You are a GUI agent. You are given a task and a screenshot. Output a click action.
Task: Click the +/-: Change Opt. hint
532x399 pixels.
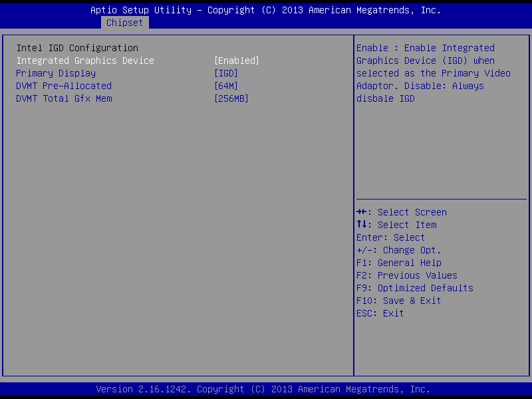(x=398, y=250)
